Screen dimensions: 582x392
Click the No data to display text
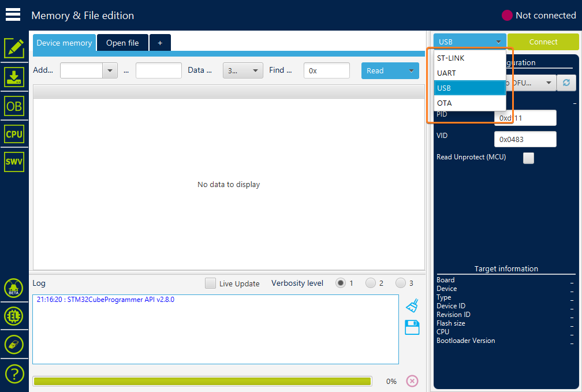click(229, 185)
